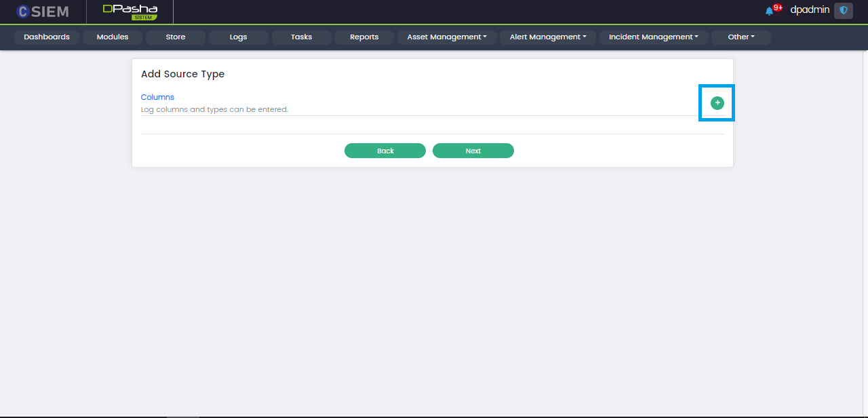Go to the Dashboards page
This screenshot has height=418, width=868.
[47, 37]
